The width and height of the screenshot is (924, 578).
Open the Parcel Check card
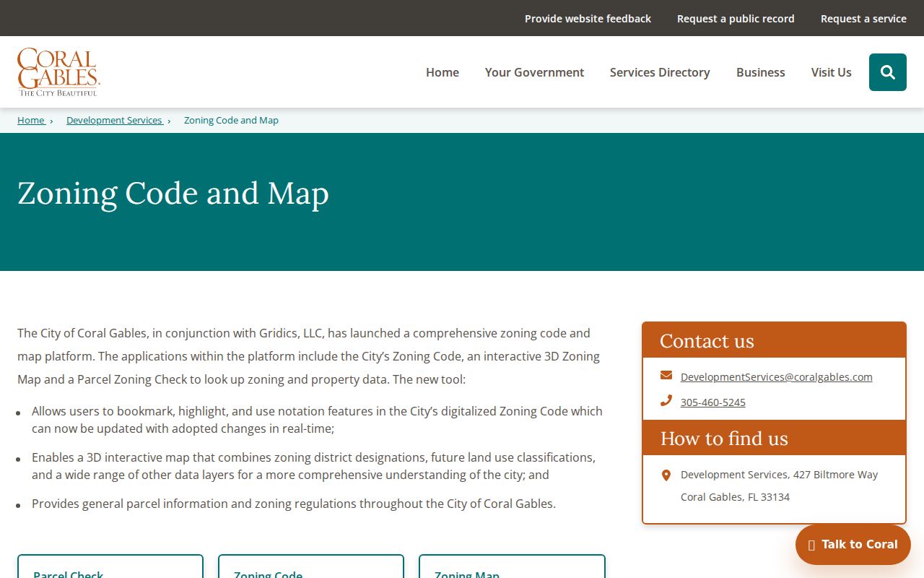coord(110,566)
